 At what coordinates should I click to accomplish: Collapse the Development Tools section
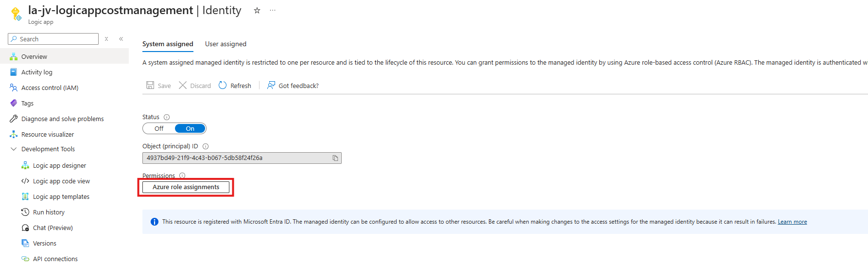(x=14, y=149)
